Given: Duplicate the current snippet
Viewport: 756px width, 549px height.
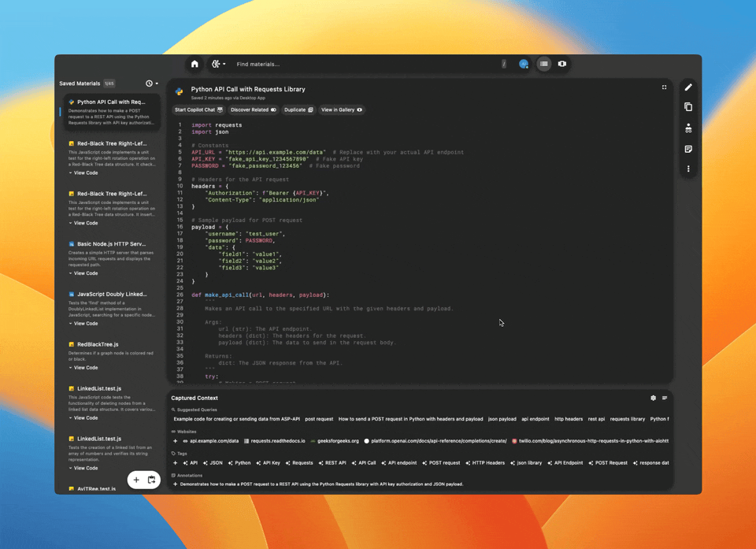Looking at the screenshot, I should point(298,110).
